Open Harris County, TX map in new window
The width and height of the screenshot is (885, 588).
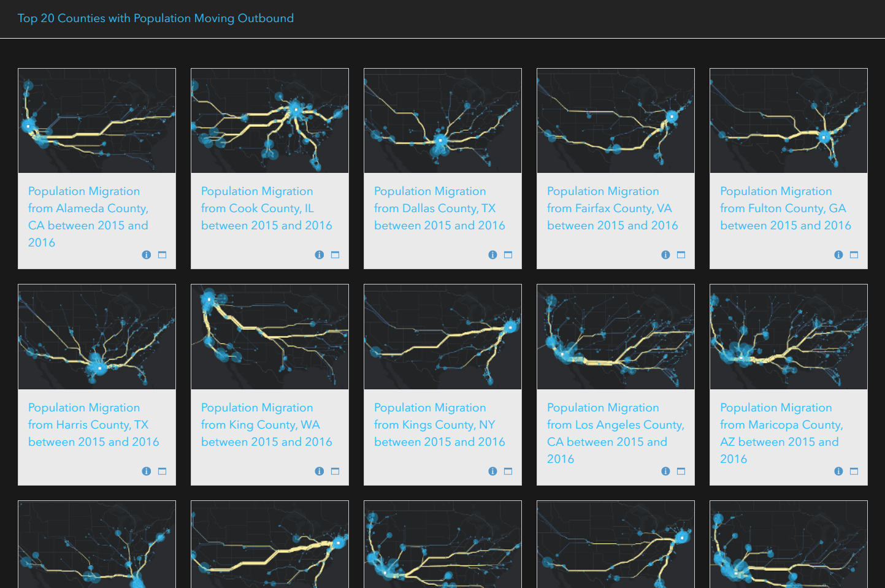pyautogui.click(x=163, y=472)
